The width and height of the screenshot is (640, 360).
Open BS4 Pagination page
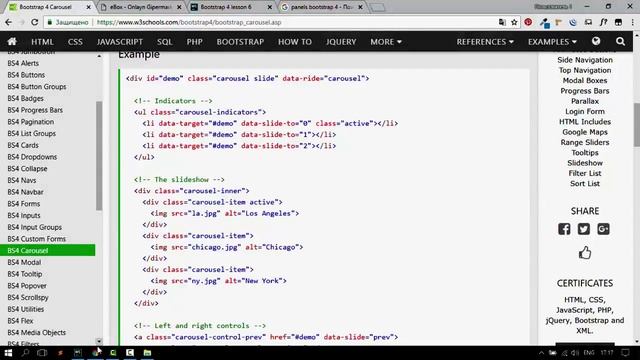[x=31, y=122]
